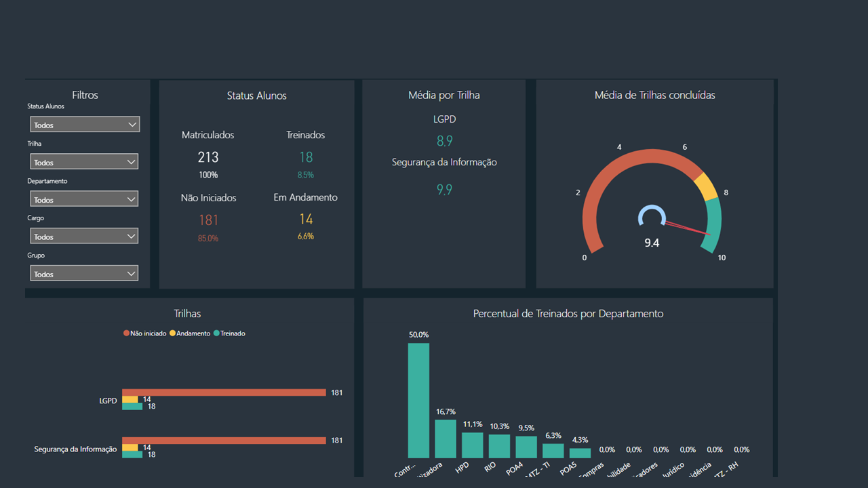Image resolution: width=868 pixels, height=488 pixels.
Task: Click the Andamento legend marker
Action: tap(172, 333)
